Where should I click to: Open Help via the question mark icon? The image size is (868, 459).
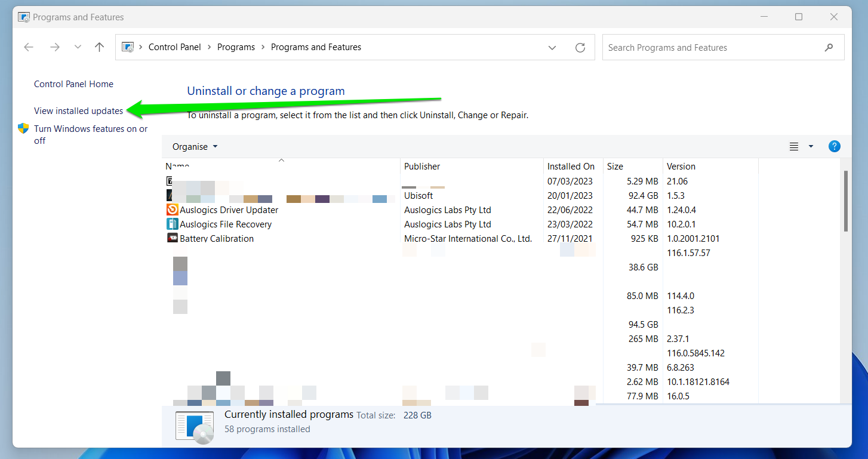click(834, 146)
